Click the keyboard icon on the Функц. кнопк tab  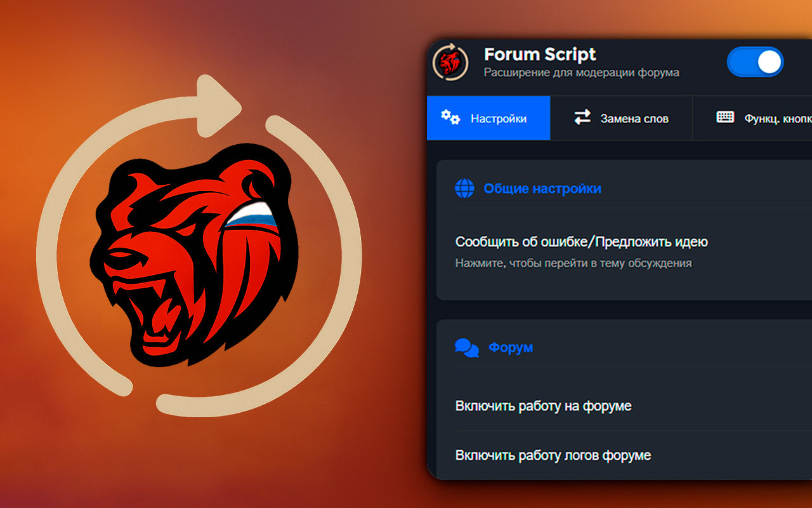[x=724, y=118]
